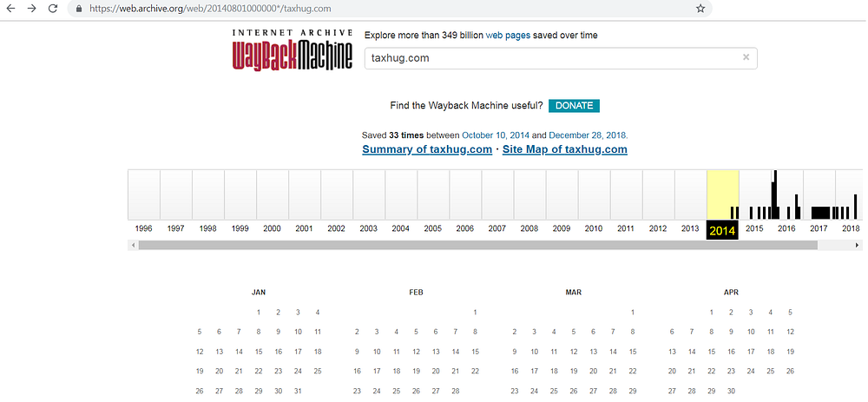Screen dimensions: 868x402
Task: Select year 2007 on timeline
Action: [496, 228]
